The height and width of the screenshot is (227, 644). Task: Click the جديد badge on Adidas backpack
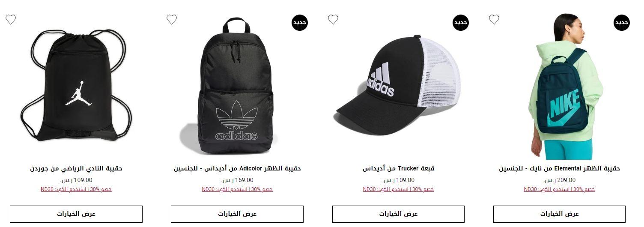pyautogui.click(x=300, y=22)
